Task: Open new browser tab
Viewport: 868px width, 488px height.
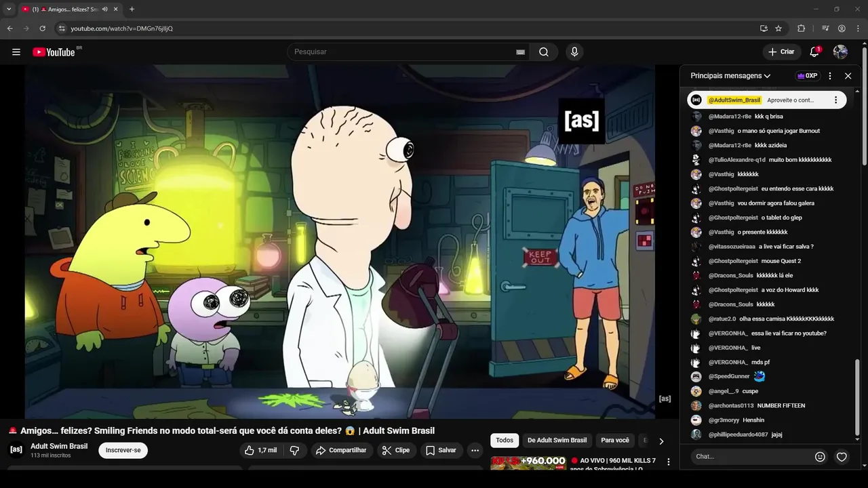Action: (132, 9)
